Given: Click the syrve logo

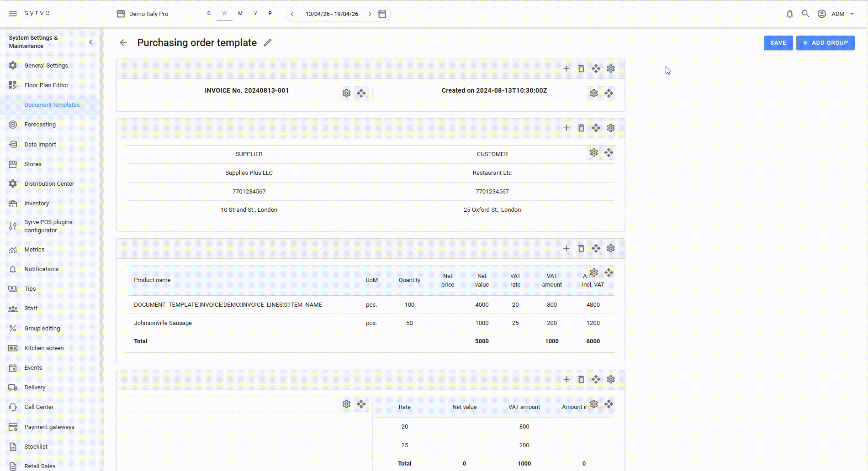Looking at the screenshot, I should click(37, 13).
